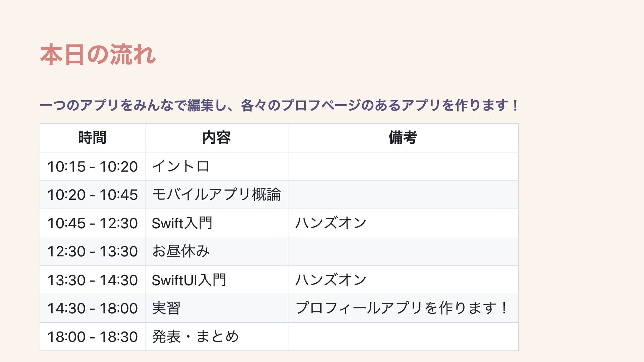Click the slide title 本日の流れ
Image resolution: width=644 pixels, height=362 pixels.
(98, 54)
